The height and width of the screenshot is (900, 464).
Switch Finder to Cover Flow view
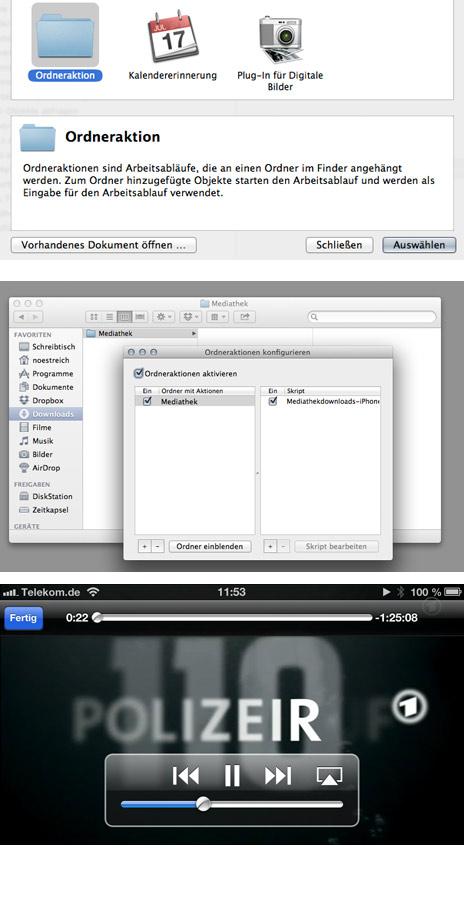[x=140, y=317]
